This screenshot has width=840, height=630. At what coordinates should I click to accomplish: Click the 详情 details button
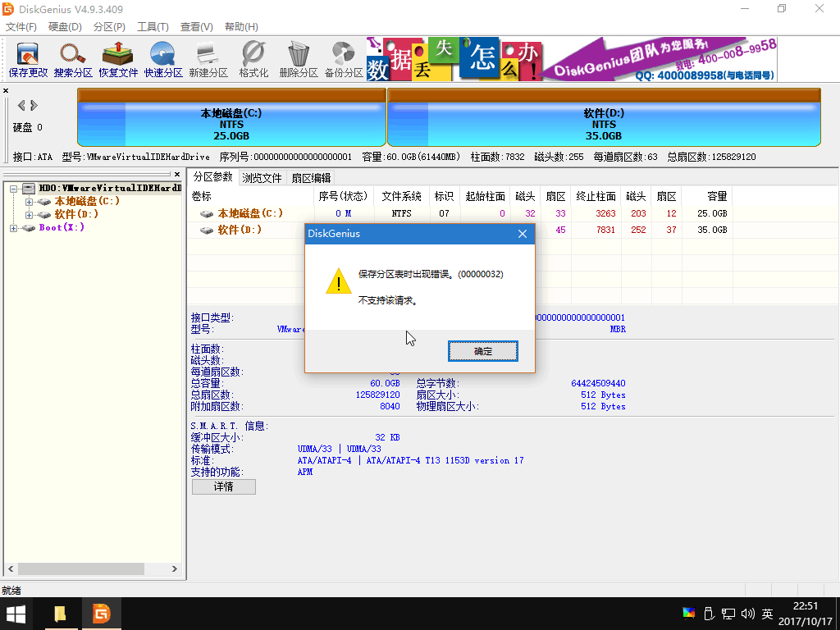pos(223,486)
